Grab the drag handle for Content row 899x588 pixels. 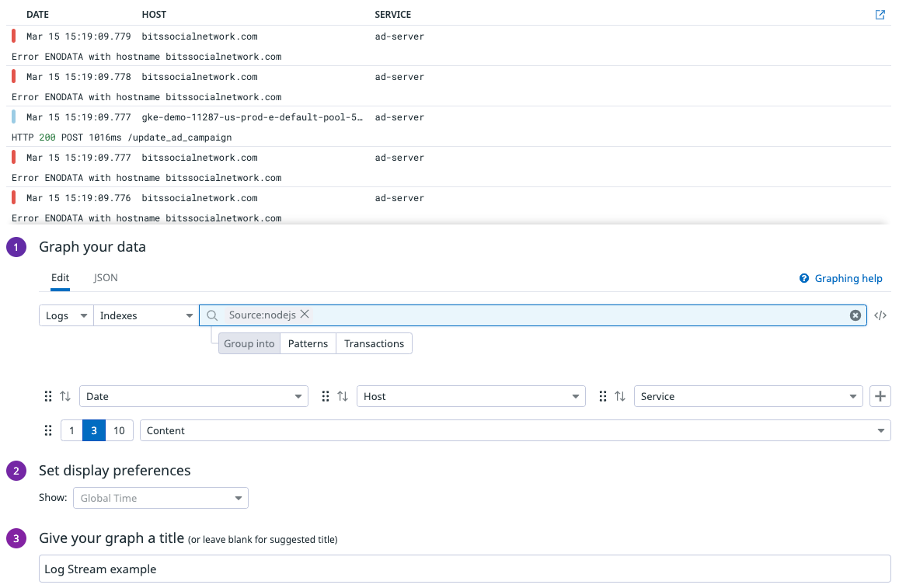[x=48, y=430]
